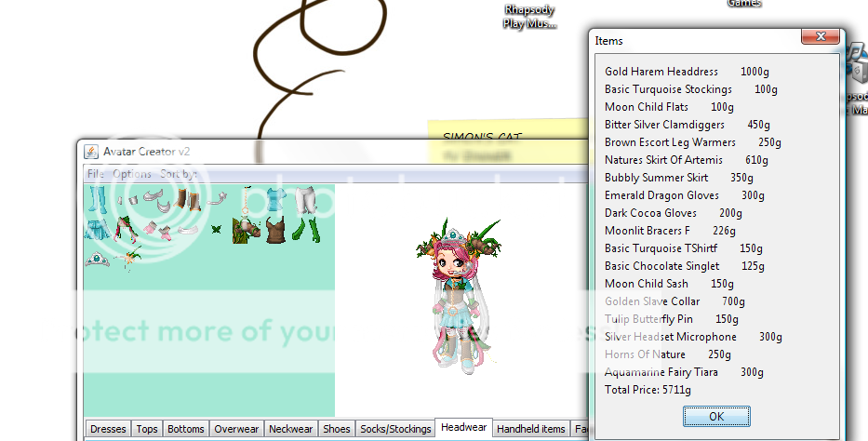
Task: Switch to the Socks/Stockings tab
Action: 395,429
